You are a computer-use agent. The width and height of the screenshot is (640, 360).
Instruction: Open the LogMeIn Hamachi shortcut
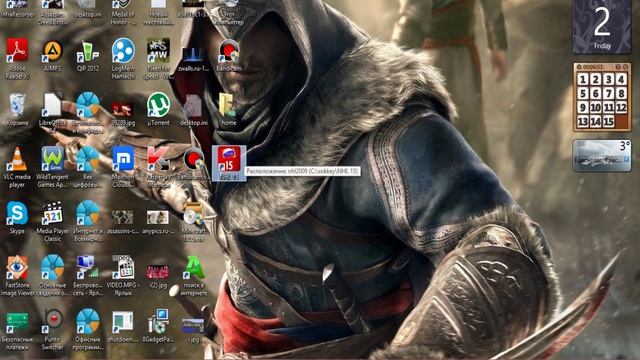[x=123, y=51]
